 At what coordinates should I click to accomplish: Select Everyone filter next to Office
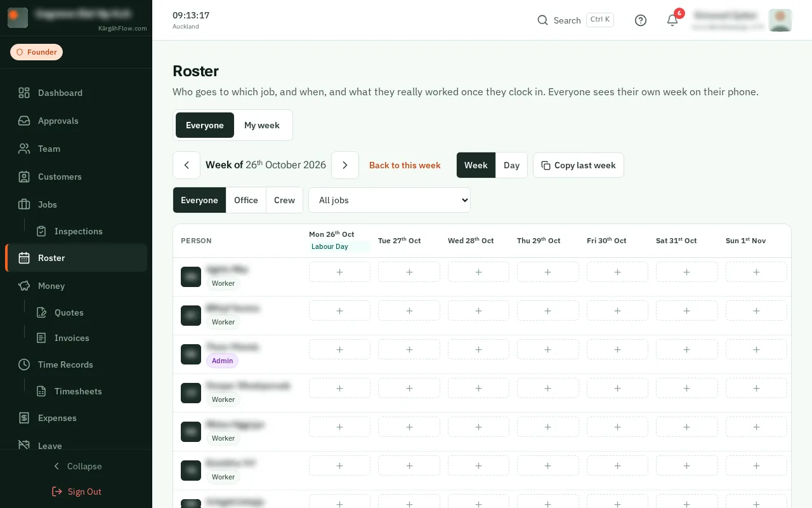coord(199,200)
